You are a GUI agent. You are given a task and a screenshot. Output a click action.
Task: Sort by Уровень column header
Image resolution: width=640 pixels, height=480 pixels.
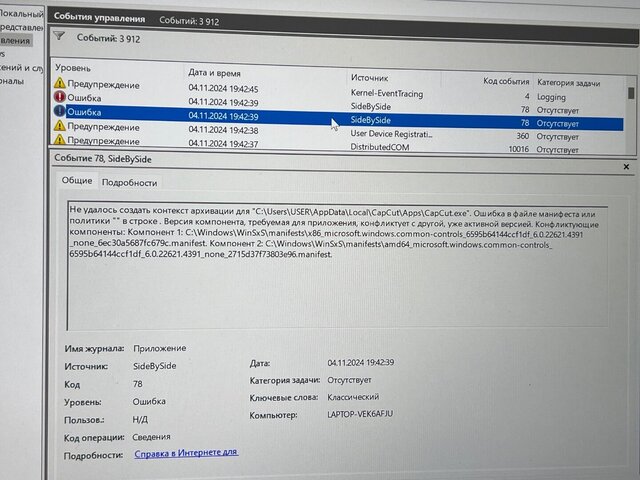[73, 68]
